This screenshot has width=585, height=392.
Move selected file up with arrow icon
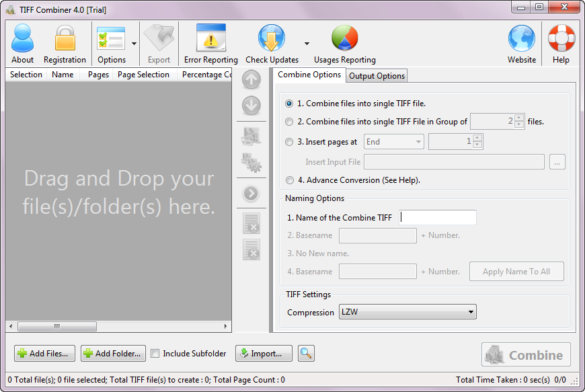point(251,79)
